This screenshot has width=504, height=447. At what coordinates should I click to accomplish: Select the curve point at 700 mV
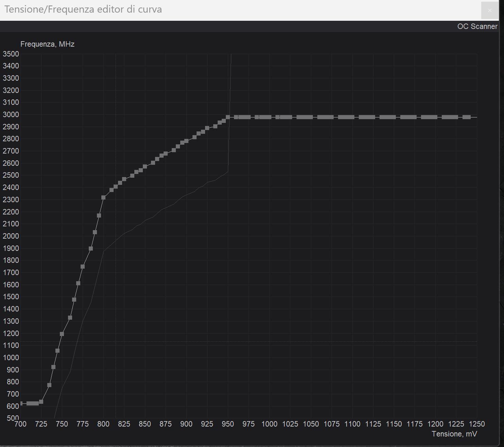tap(21, 403)
